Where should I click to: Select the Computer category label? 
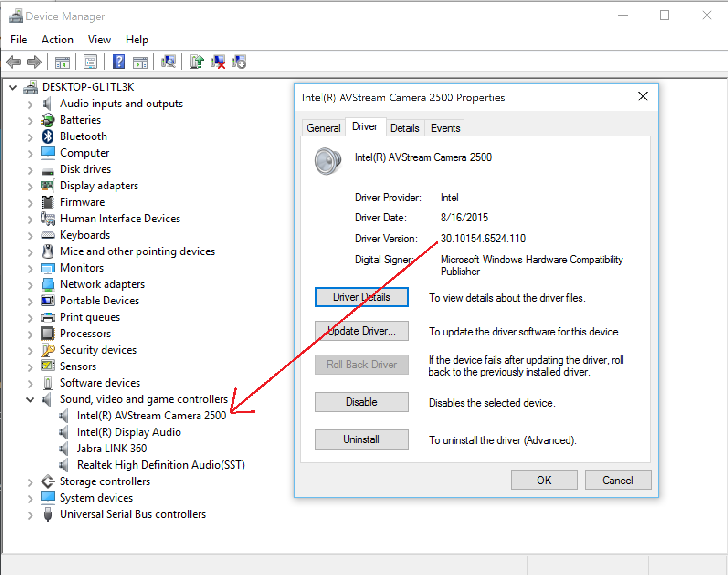click(x=84, y=153)
